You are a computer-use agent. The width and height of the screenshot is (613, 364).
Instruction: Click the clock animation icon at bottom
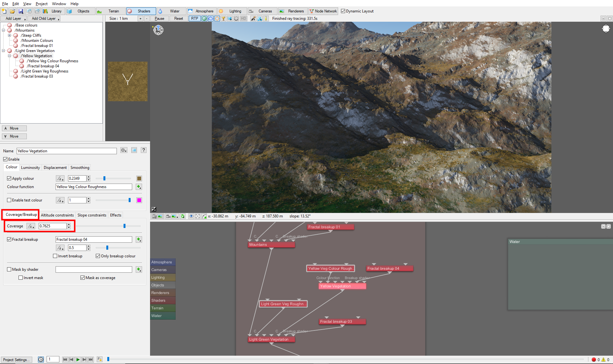(x=41, y=360)
